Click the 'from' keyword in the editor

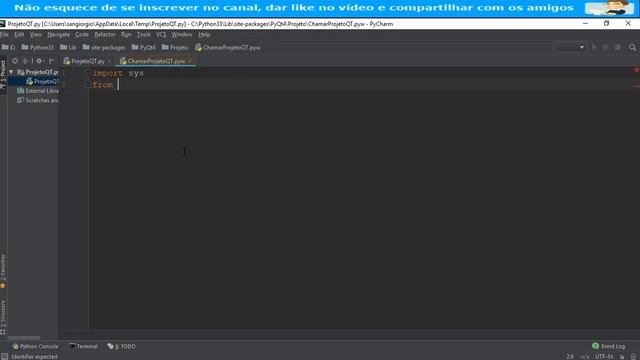point(103,85)
